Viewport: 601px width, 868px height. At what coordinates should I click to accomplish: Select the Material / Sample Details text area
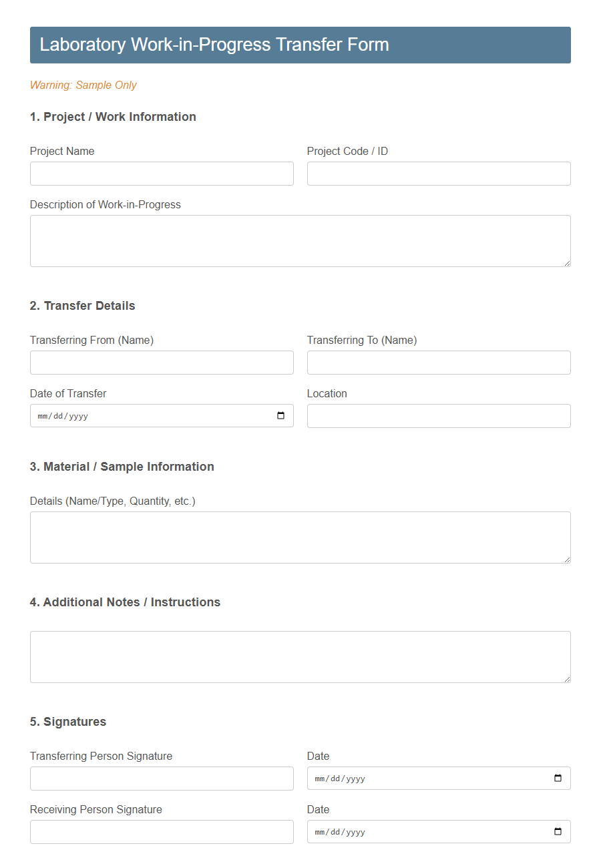(300, 537)
